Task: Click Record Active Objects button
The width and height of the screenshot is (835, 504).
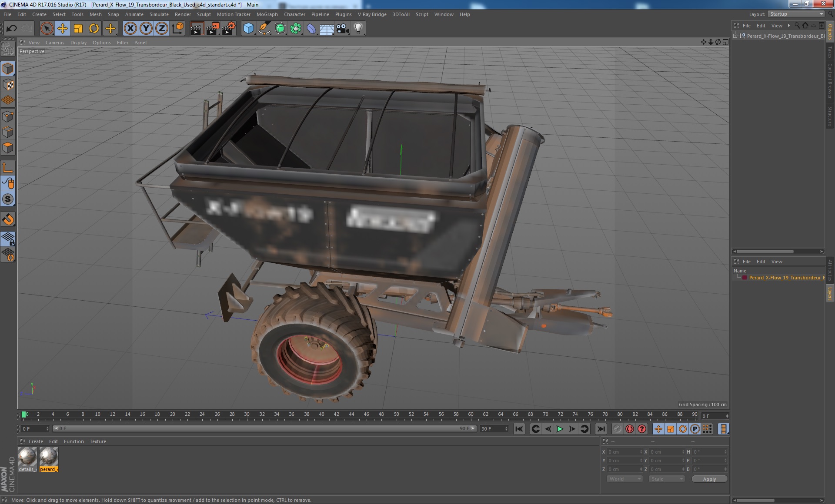Action: click(618, 429)
